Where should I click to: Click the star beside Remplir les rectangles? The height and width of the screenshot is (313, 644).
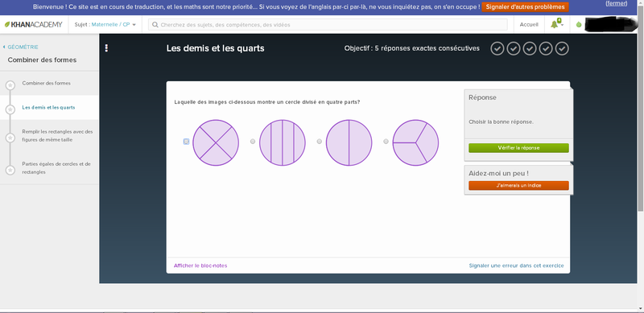(10, 138)
